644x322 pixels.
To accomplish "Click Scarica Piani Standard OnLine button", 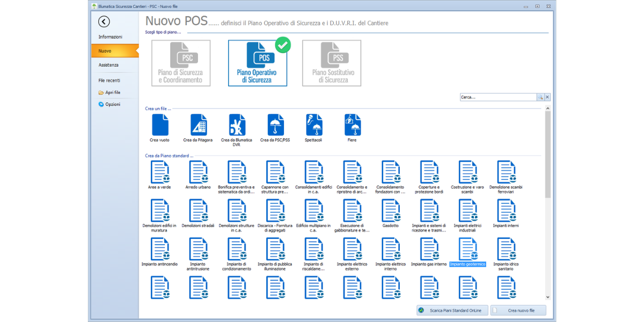I will click(452, 310).
